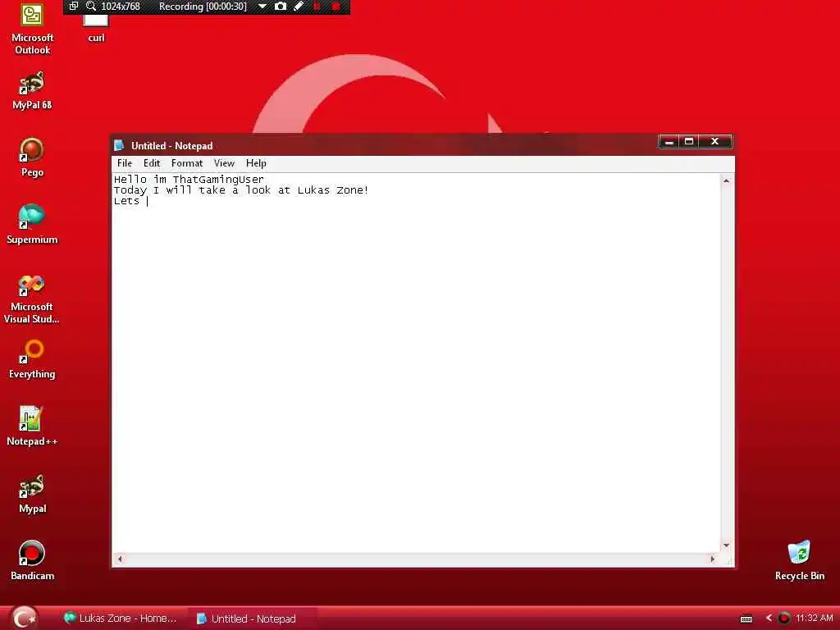The image size is (840, 630).
Task: Pause the Bandicam recording
Action: 317,7
